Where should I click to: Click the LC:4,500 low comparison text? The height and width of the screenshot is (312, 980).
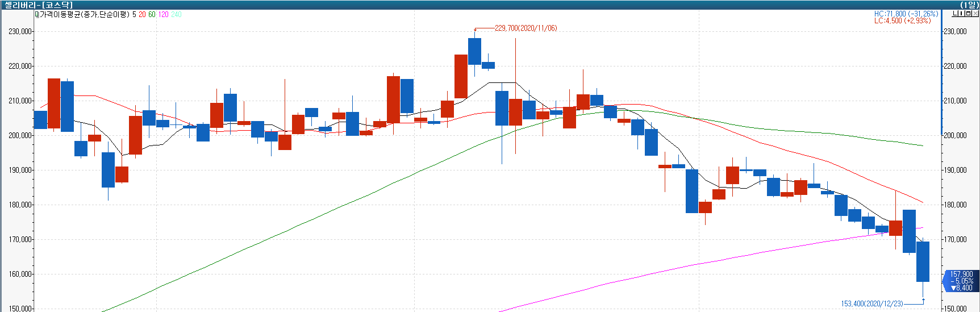click(x=902, y=20)
